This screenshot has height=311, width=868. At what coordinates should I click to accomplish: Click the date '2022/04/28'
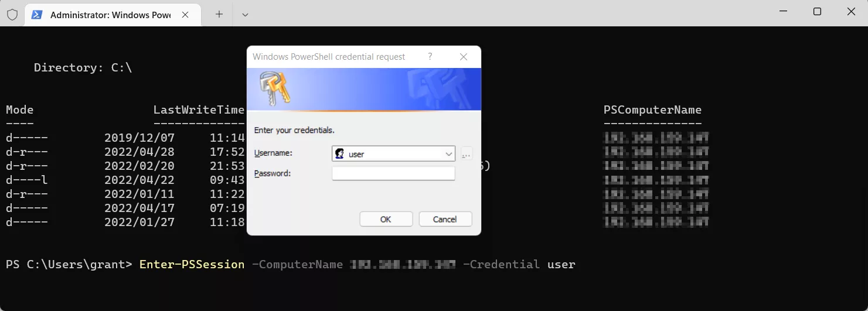(x=139, y=152)
